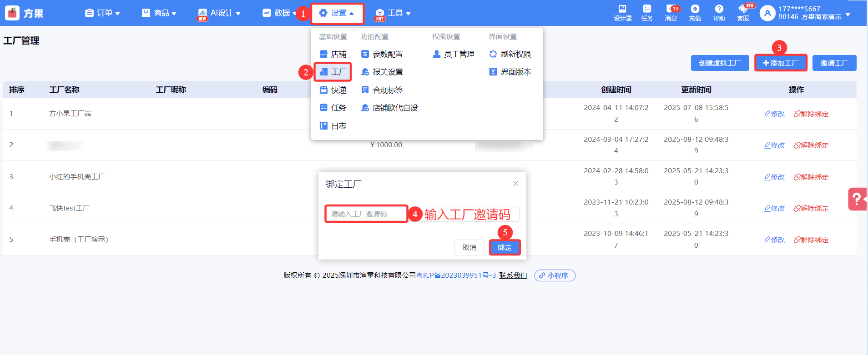Open 店铺欧代自设 menu entry

pos(389,108)
